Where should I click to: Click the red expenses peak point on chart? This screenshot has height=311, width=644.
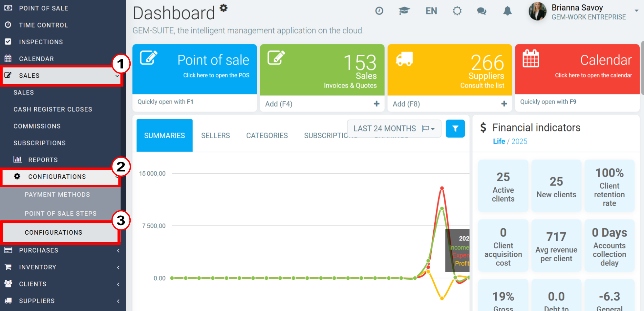point(442,188)
